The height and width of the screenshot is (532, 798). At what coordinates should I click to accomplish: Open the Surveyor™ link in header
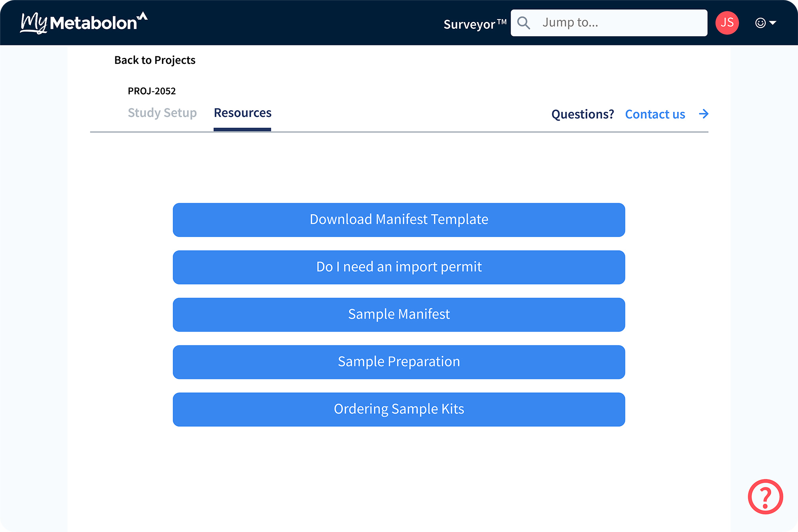[474, 24]
